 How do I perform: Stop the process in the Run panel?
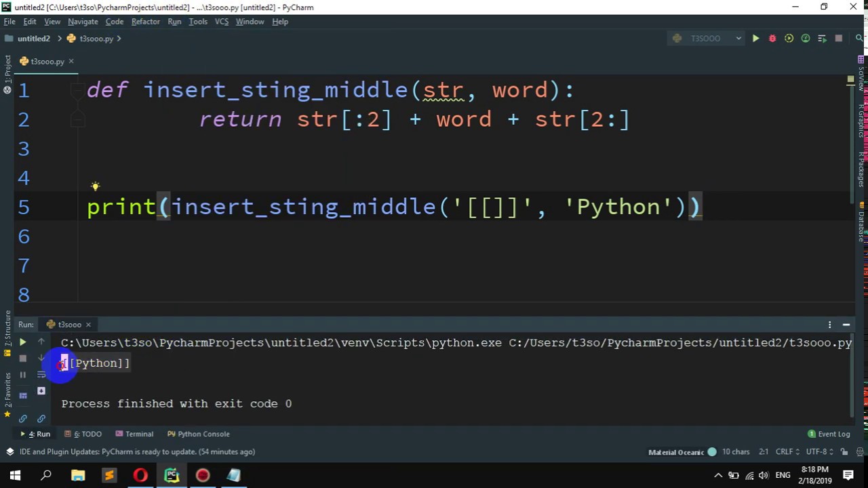[x=22, y=359]
